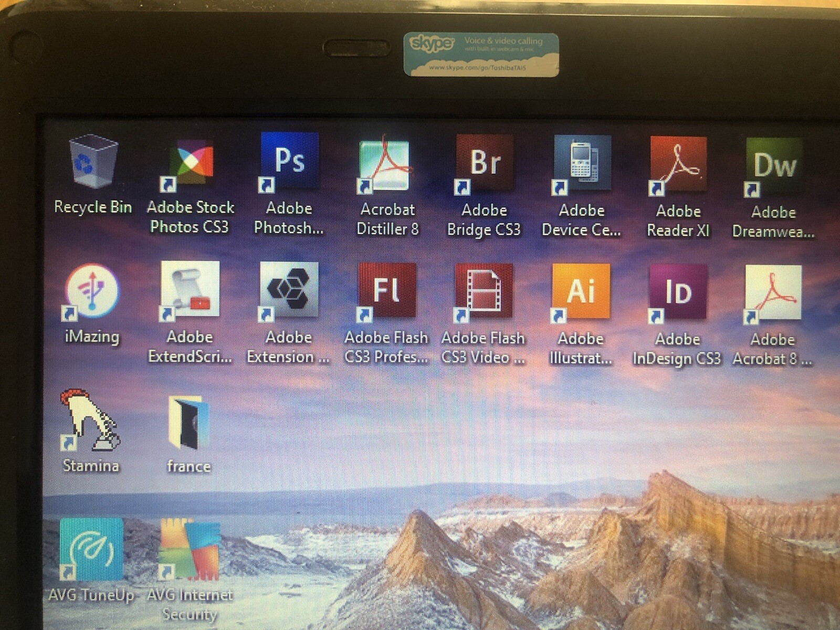Select the Adobe Reader XI icon
Screen dimensions: 840x630
tap(677, 166)
